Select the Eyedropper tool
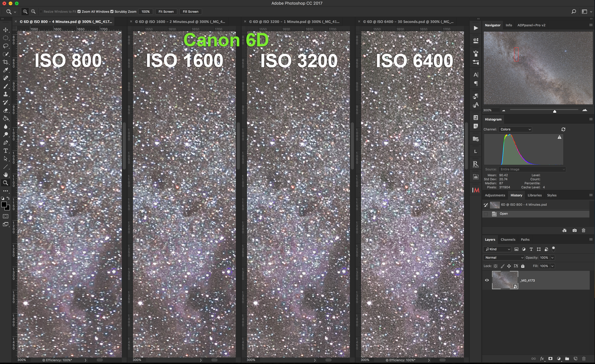Viewport: 595px width, 364px height. tap(6, 70)
